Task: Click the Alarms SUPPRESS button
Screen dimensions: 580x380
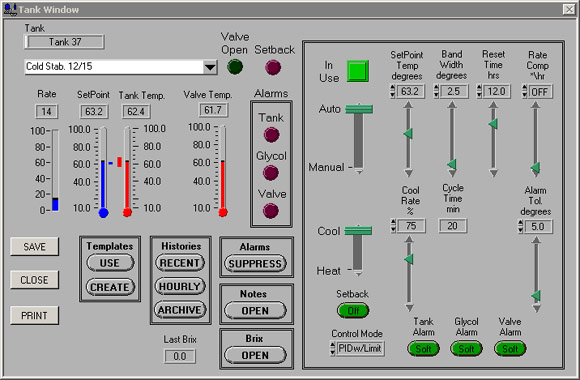Action: (x=255, y=263)
